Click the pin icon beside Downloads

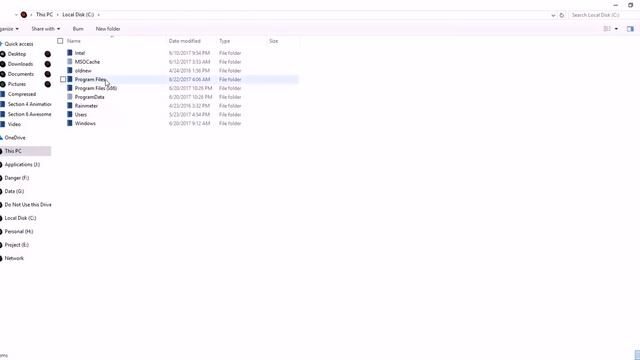(x=48, y=64)
